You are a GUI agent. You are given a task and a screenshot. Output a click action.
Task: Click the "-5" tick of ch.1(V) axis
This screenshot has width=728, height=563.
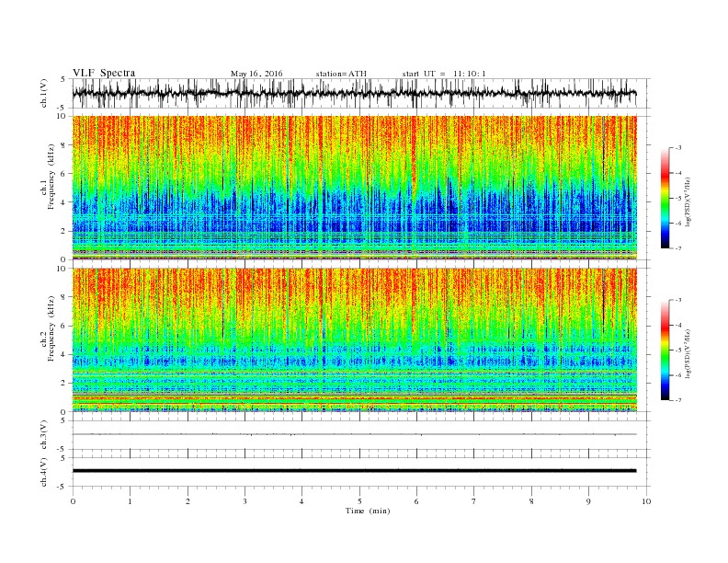coord(63,109)
